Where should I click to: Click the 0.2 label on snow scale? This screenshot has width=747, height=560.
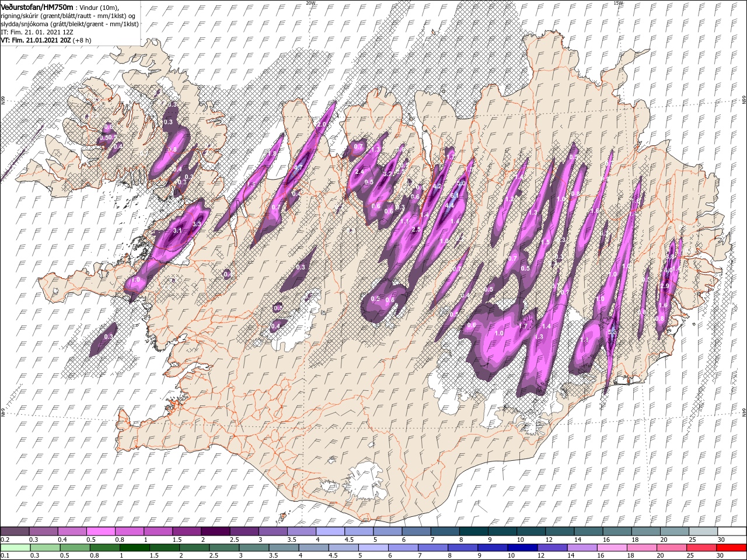coord(5,540)
